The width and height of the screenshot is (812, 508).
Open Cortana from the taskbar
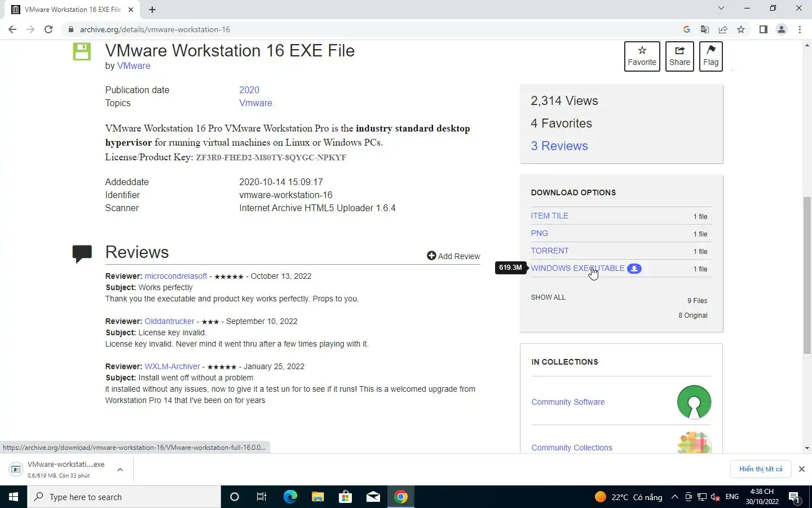pyautogui.click(x=235, y=497)
